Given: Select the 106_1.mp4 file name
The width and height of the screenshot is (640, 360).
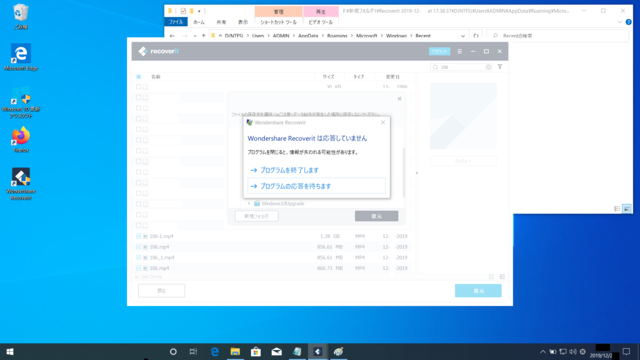Looking at the screenshot, I should point(162,258).
